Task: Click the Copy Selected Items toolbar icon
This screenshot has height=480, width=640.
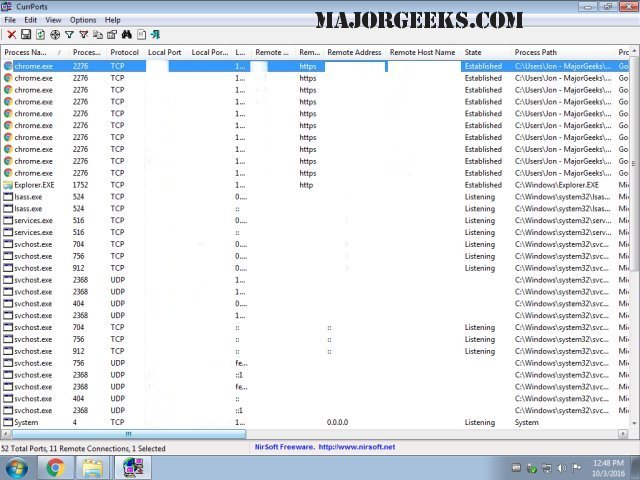Action: (x=98, y=35)
